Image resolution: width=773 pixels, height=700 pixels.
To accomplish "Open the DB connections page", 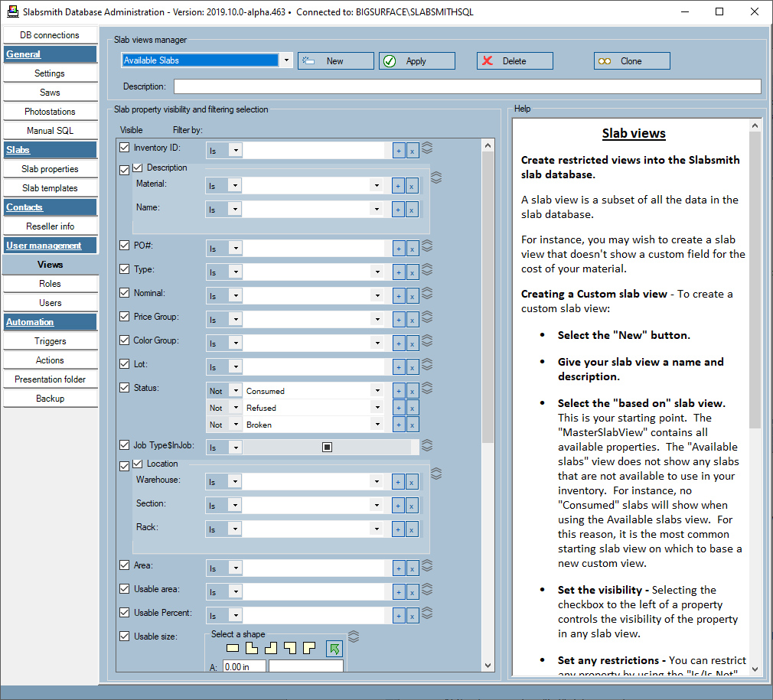I will click(x=50, y=35).
